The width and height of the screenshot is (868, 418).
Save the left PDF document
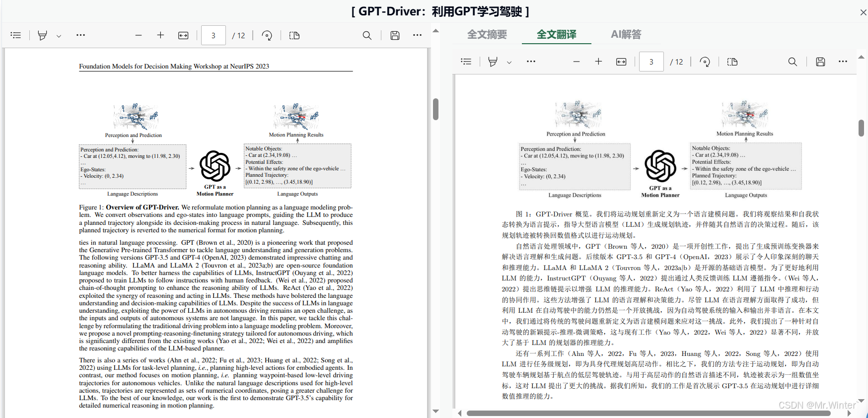click(x=395, y=35)
